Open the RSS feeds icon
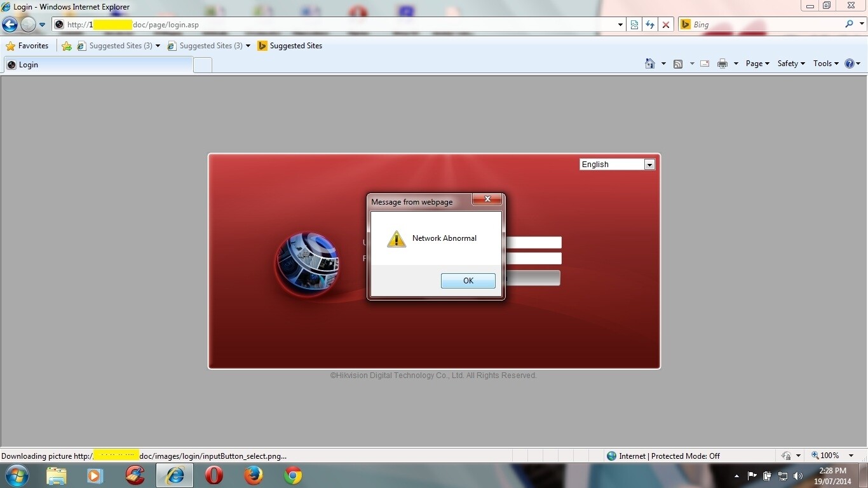868x488 pixels. [x=679, y=64]
